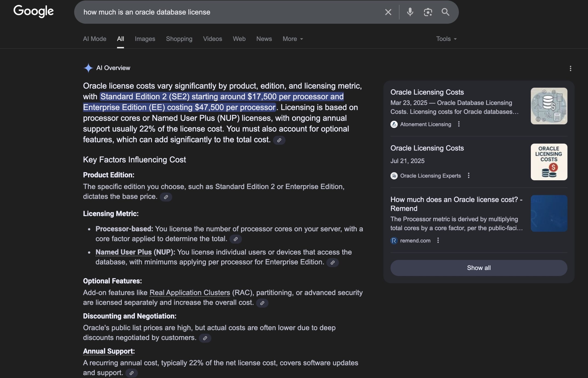This screenshot has width=588, height=378.
Task: Open the News results tab
Action: (x=264, y=39)
